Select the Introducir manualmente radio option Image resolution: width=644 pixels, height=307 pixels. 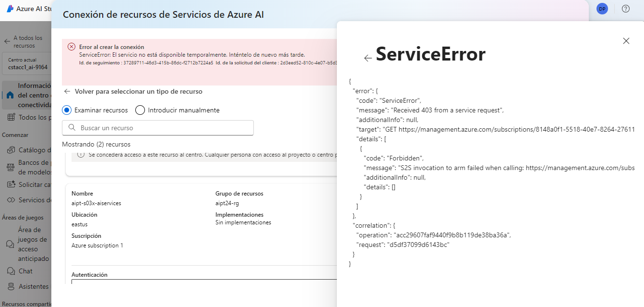(140, 110)
